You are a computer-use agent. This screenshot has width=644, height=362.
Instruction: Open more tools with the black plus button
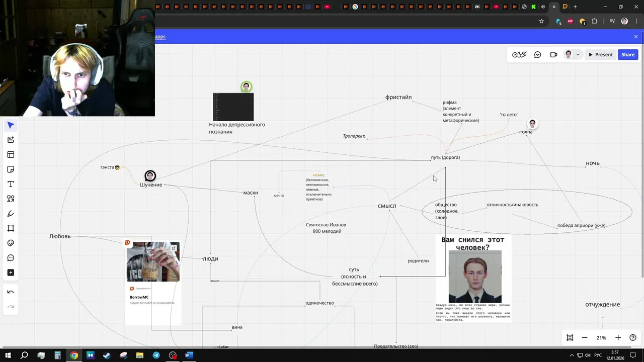coord(11,273)
